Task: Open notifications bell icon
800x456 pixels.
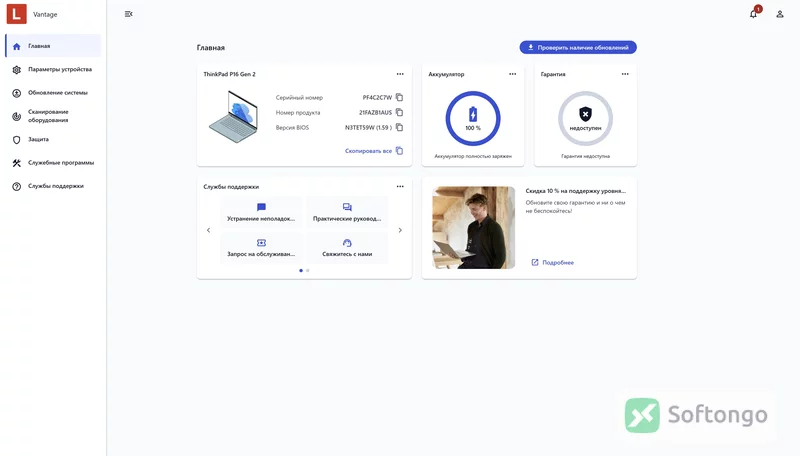Action: coord(754,14)
